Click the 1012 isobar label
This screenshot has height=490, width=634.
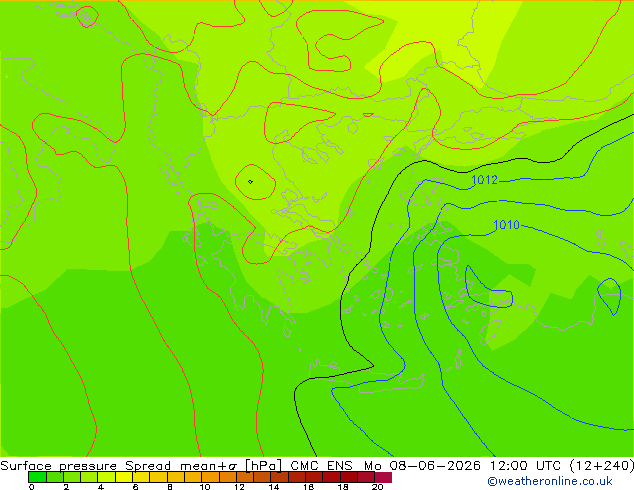484,180
